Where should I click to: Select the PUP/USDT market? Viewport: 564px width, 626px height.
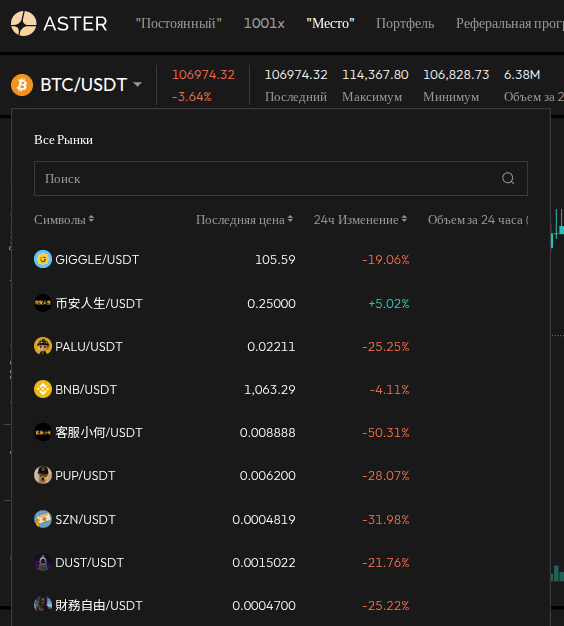(281, 476)
